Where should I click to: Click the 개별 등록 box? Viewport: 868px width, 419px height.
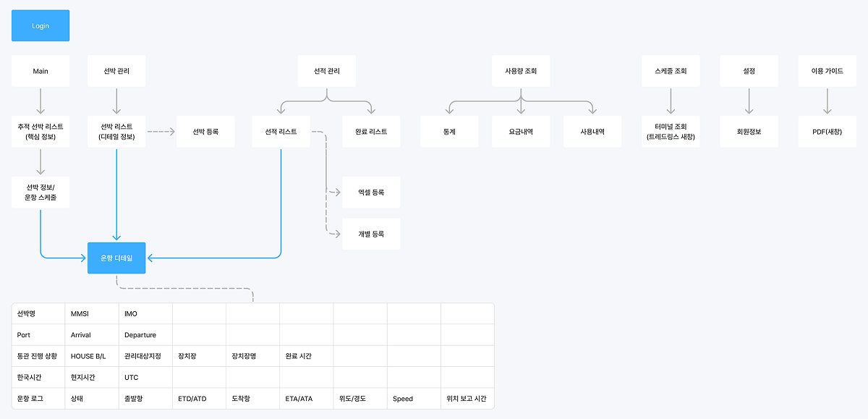[371, 233]
